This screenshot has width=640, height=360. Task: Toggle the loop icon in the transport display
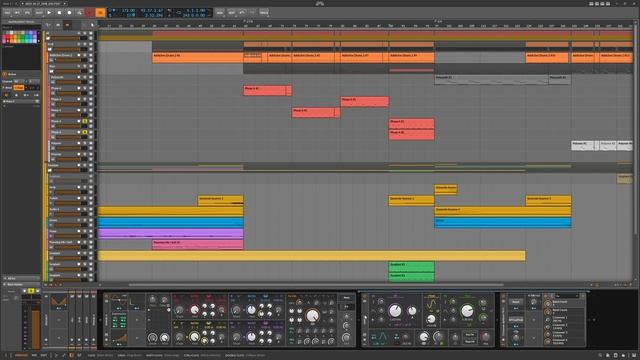tap(178, 13)
